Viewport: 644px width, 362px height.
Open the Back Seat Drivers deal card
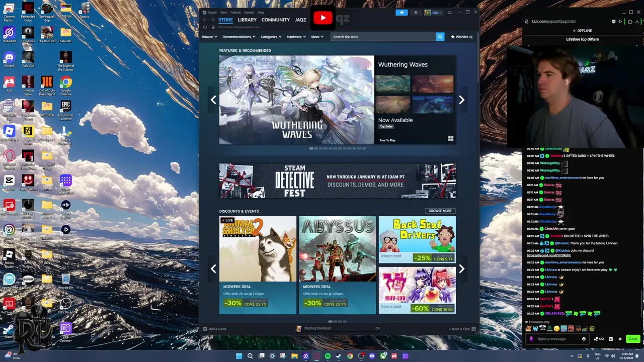coord(417,239)
